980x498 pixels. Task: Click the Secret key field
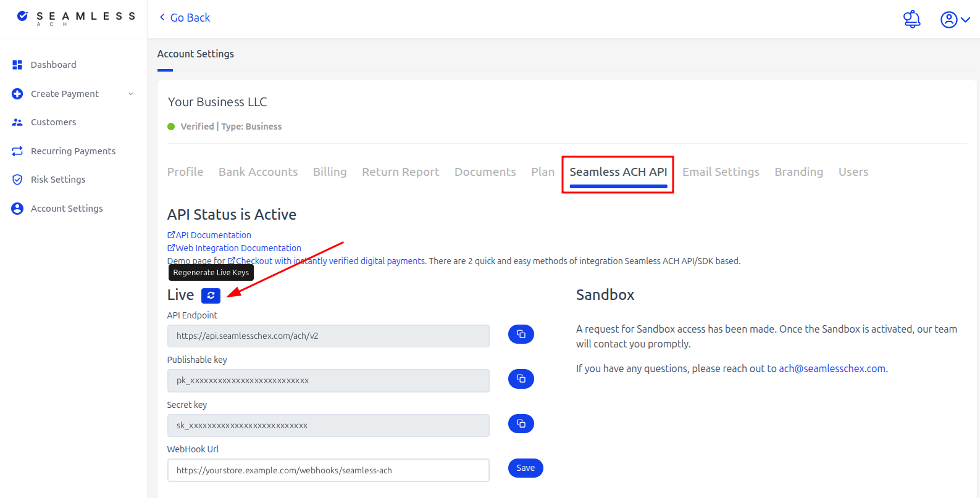coord(329,426)
